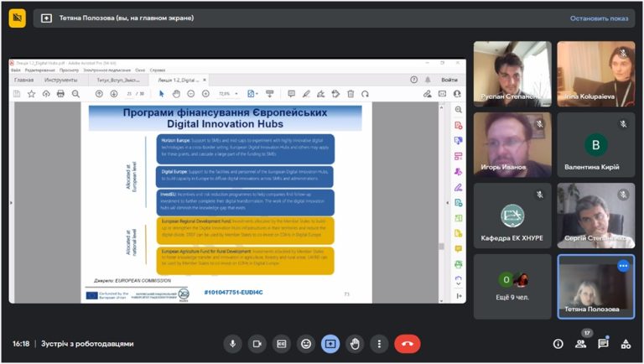This screenshot has width=644, height=364.
Task: Open the emoji reactions picker
Action: coord(306,344)
